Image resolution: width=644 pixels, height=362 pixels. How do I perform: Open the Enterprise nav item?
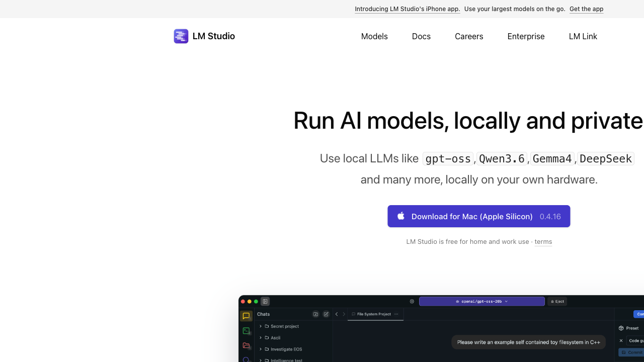click(526, 36)
